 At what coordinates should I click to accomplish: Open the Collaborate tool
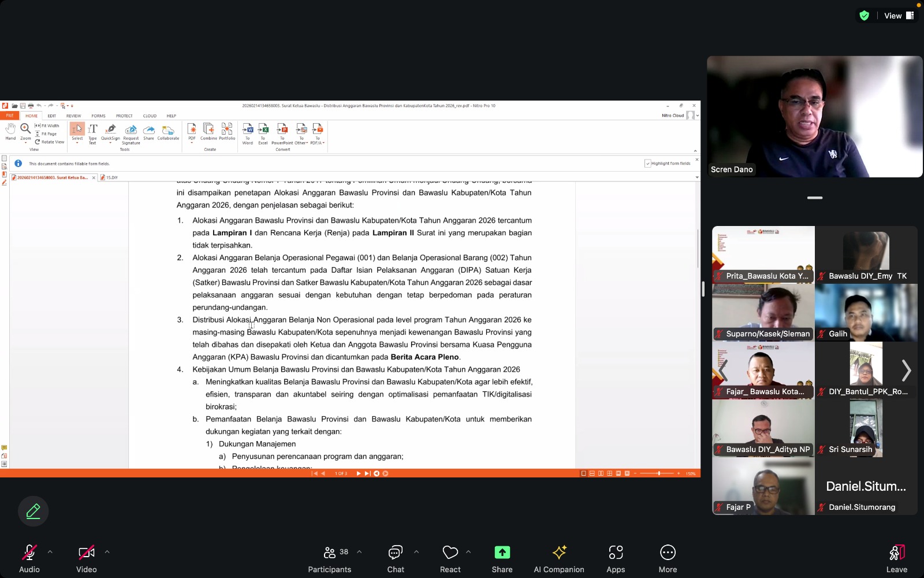tap(168, 132)
